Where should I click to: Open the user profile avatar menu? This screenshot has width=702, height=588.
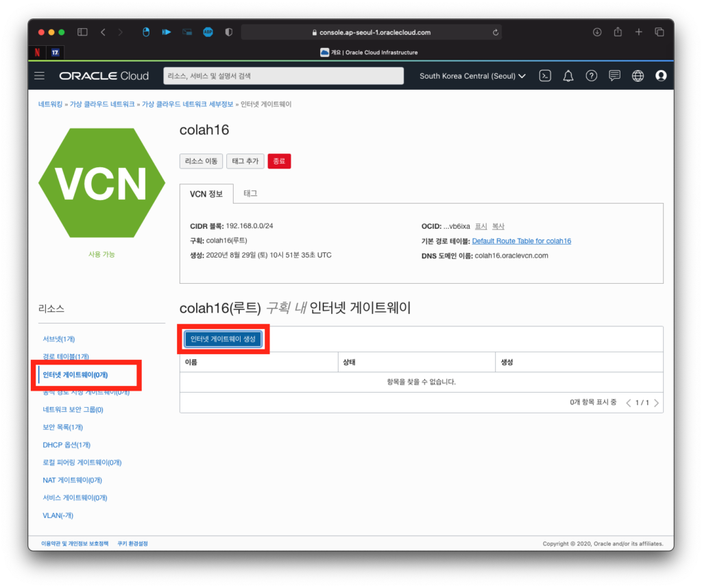click(661, 76)
